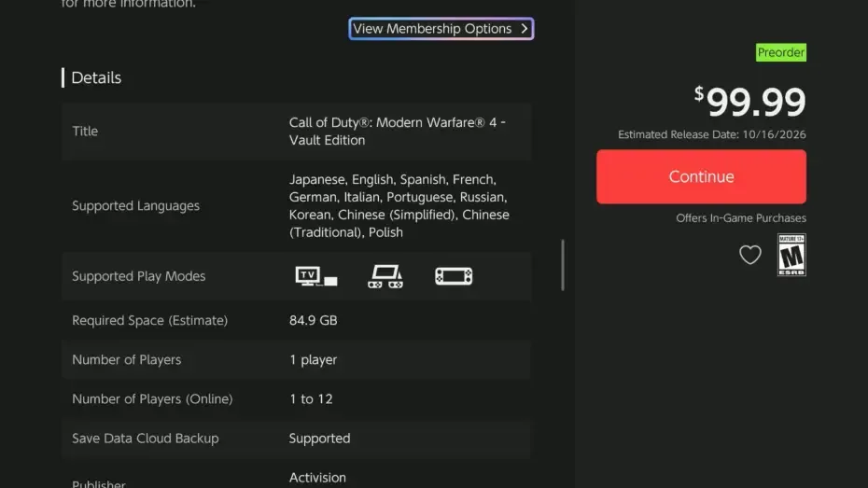Click Number of Players (Online) label
Image resolution: width=868 pixels, height=488 pixels.
point(152,399)
